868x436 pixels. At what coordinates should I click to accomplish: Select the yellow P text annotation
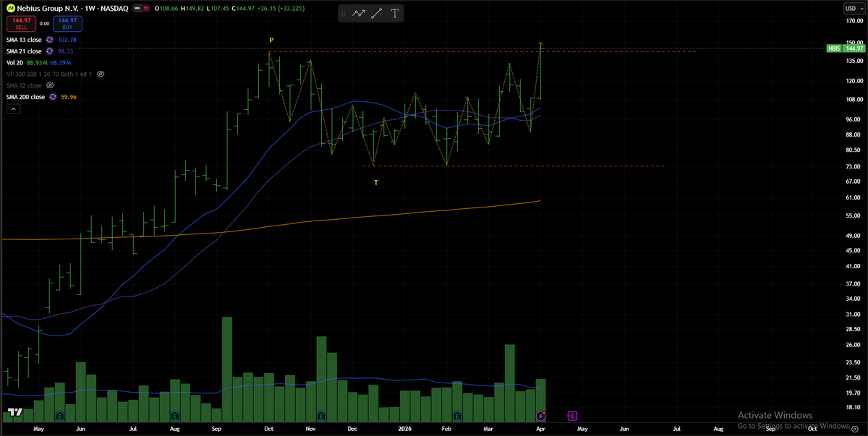[x=271, y=40]
